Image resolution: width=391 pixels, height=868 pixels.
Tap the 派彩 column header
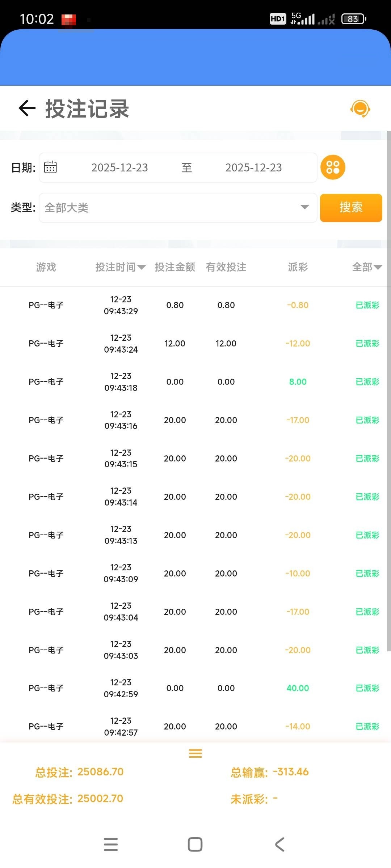tap(298, 267)
